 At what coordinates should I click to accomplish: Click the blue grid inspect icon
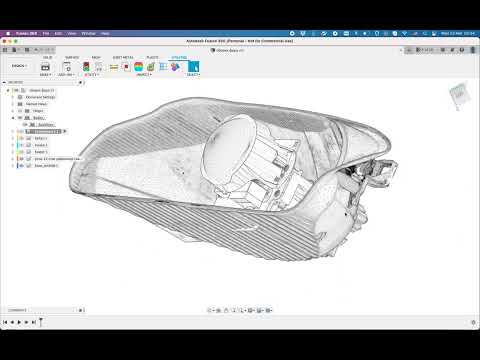[x=163, y=67]
